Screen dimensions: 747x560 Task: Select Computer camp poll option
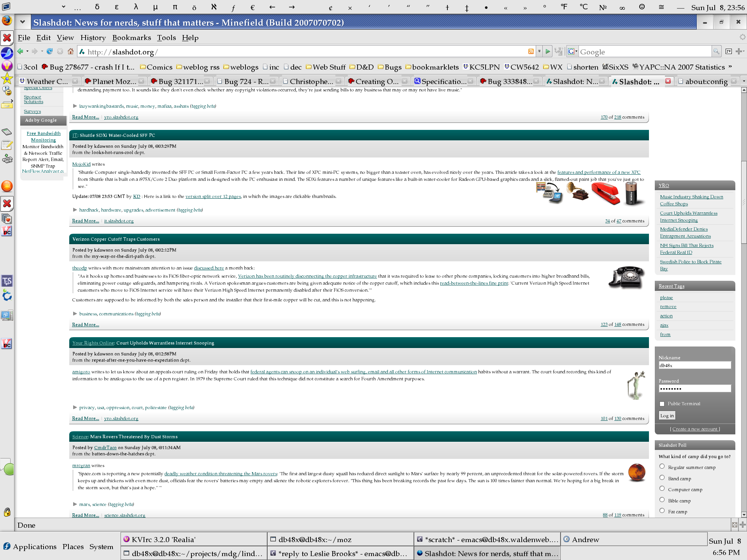click(x=662, y=488)
